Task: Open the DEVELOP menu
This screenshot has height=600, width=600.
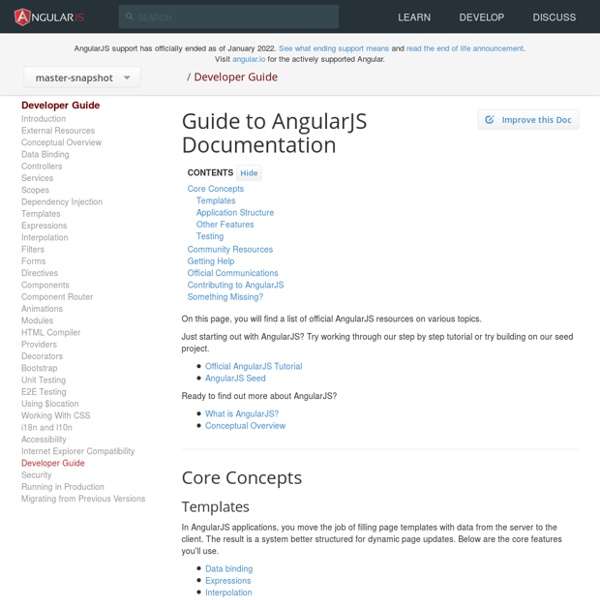Action: point(481,17)
